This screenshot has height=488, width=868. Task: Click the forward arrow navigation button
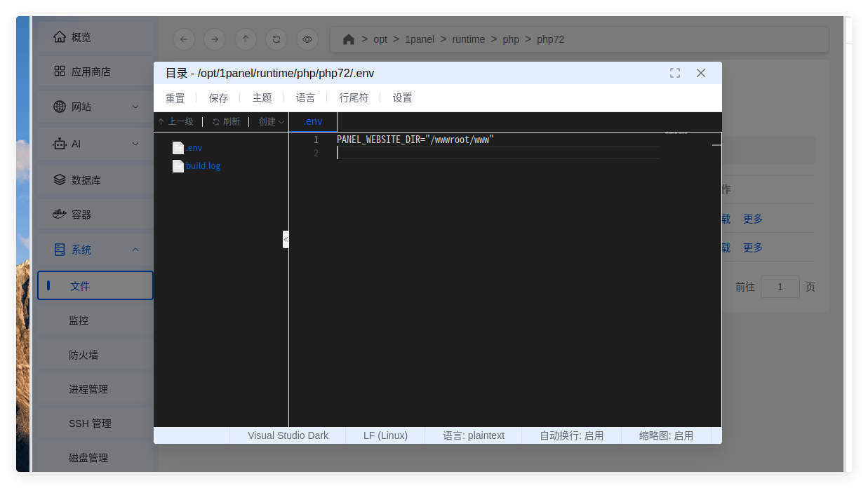[215, 39]
